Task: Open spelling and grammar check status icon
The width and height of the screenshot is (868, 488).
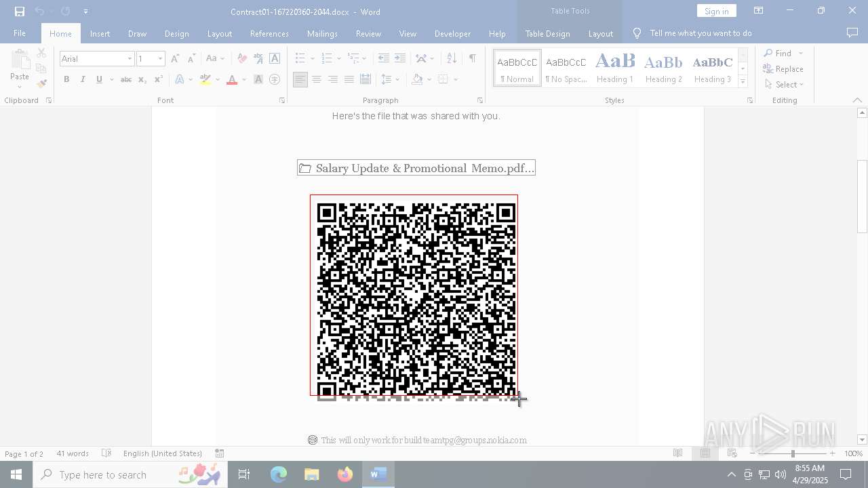Action: point(106,453)
